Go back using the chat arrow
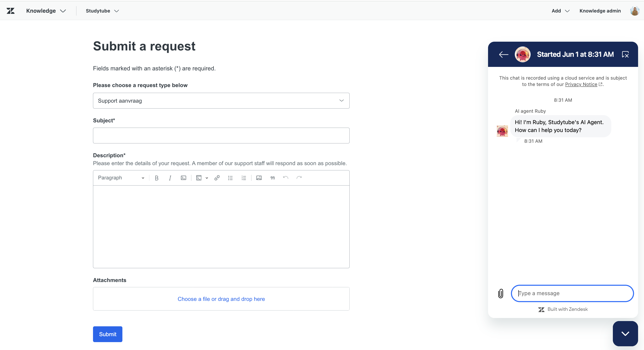Image resolution: width=644 pixels, height=350 pixels. (x=503, y=54)
